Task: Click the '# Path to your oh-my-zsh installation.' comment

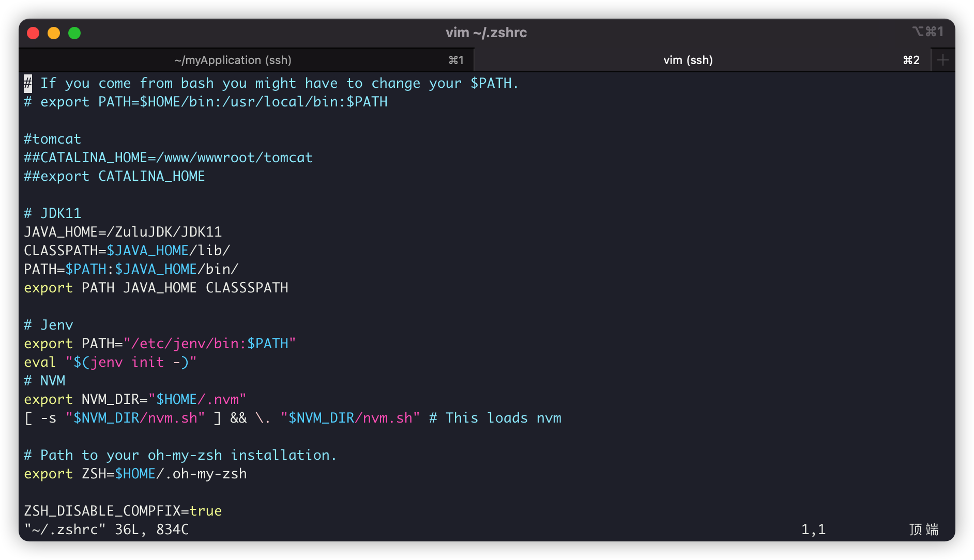Action: (x=181, y=455)
